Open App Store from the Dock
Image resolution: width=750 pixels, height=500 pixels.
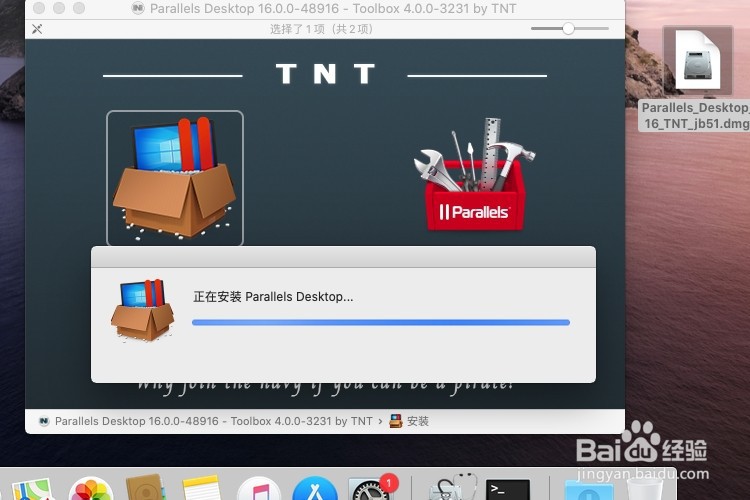[315, 489]
